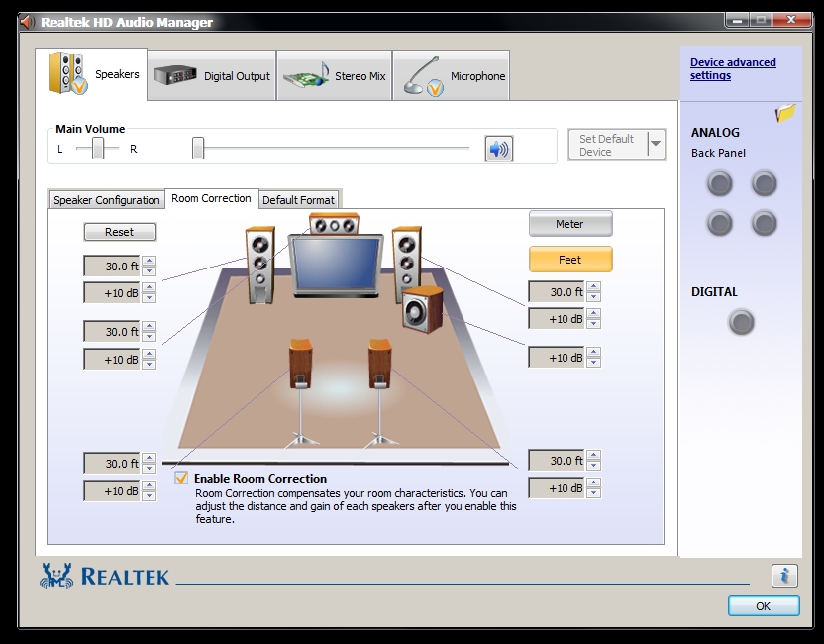This screenshot has width=824, height=644.
Task: Decrease front right speaker gain
Action: [x=594, y=324]
